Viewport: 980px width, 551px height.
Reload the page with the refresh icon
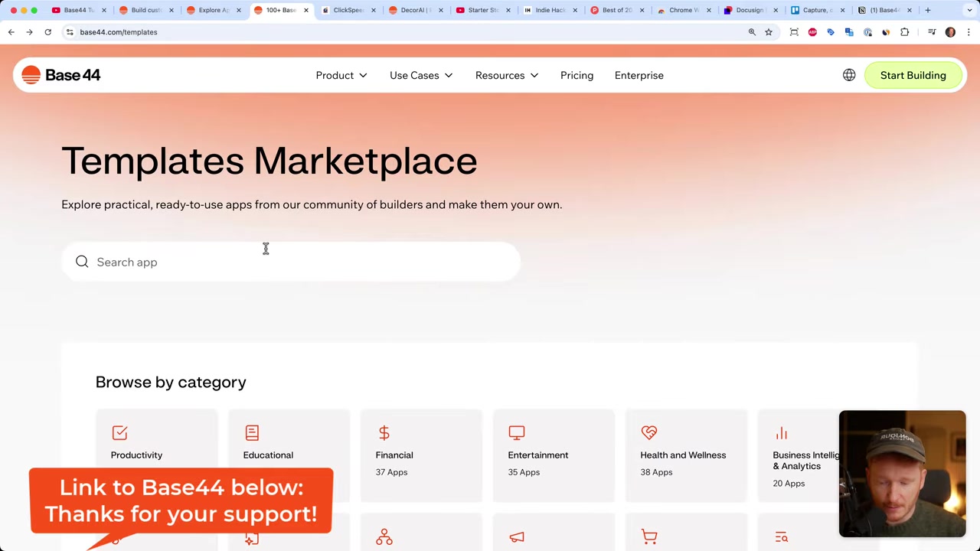coord(47,32)
